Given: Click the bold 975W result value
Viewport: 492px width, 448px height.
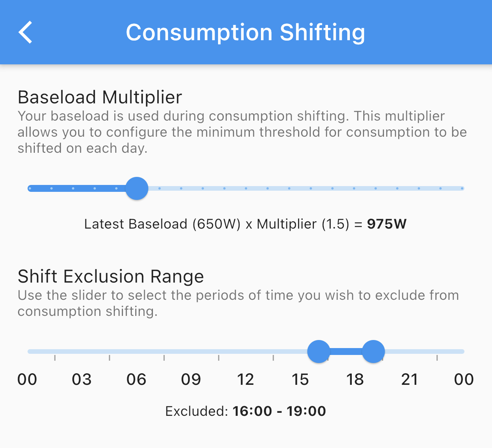Looking at the screenshot, I should 387,224.
